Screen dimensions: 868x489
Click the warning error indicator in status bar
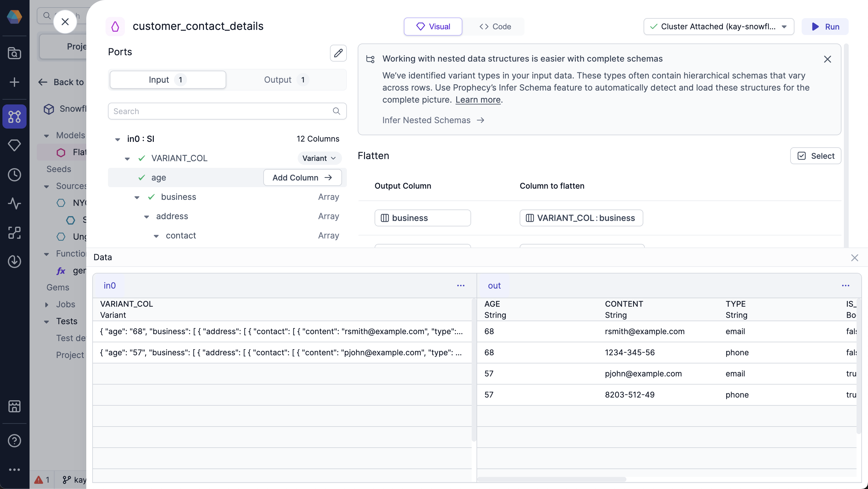(42, 480)
